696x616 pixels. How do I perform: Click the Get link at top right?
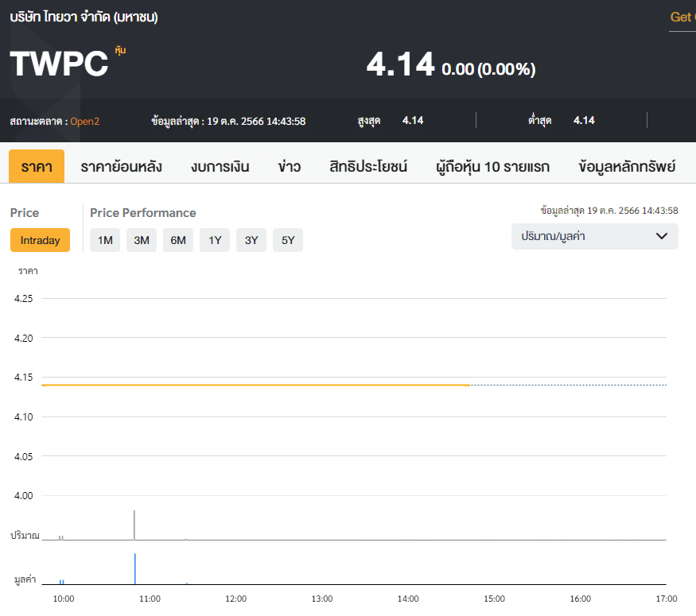(682, 17)
